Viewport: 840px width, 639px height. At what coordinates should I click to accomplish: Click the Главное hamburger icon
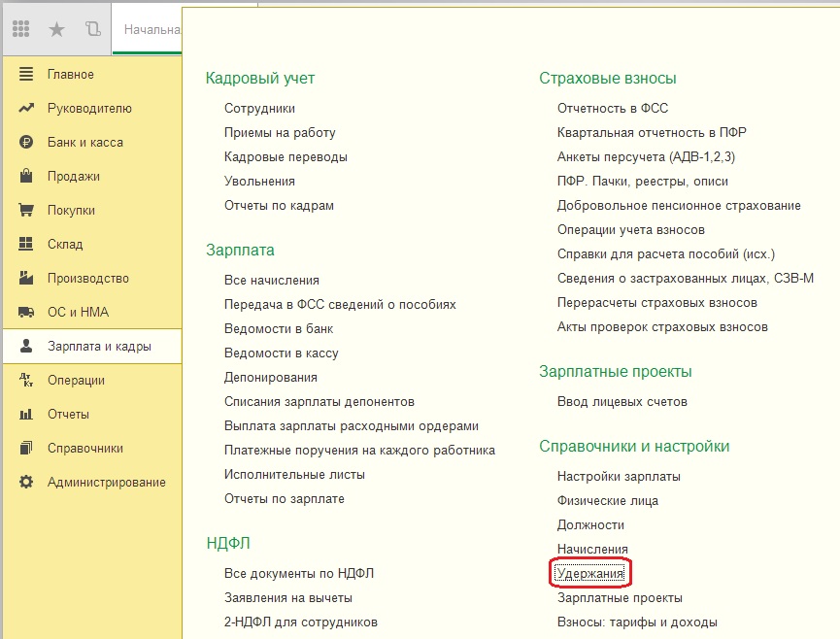(25, 74)
